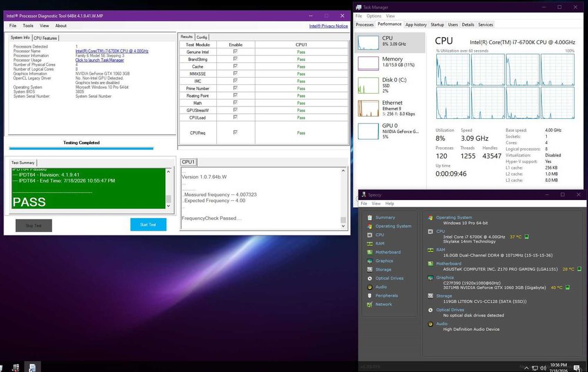
Task: Open the Intel Privacy Notice link
Action: pyautogui.click(x=328, y=26)
